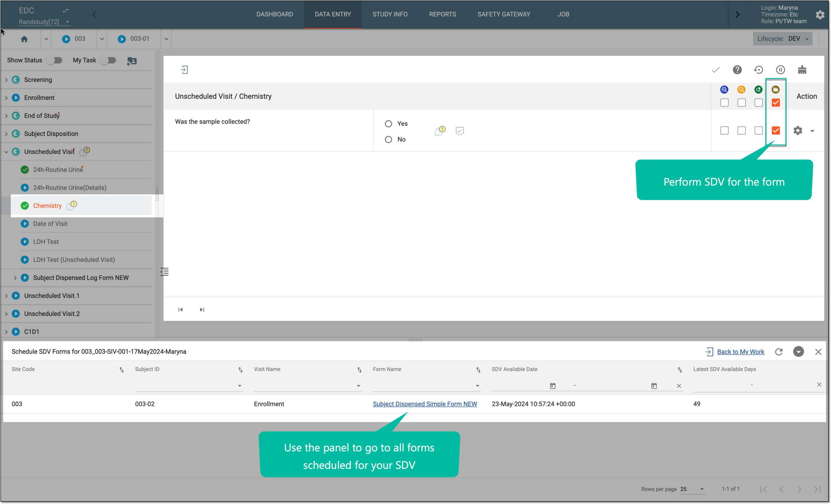Click the blue review column icon
The width and height of the screenshot is (831, 504).
(724, 89)
